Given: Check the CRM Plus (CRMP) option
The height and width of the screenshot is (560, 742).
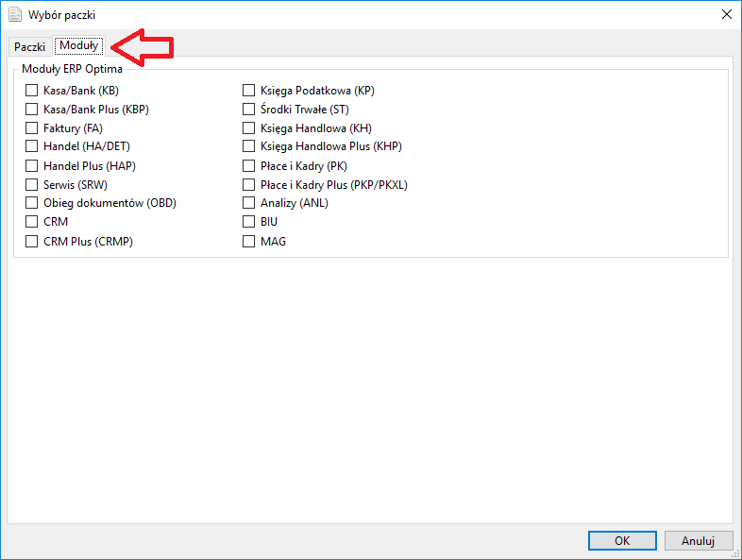Looking at the screenshot, I should [32, 241].
